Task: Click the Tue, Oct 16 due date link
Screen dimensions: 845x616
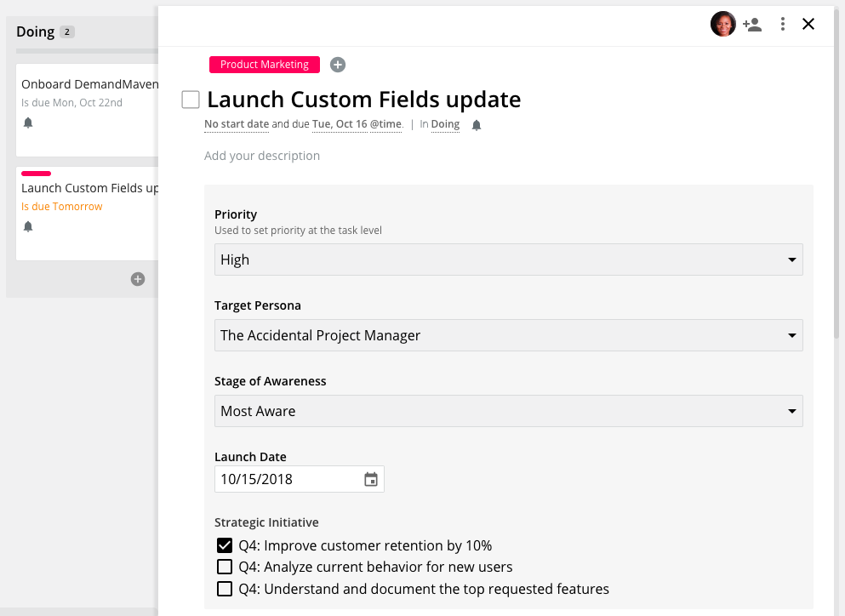Action: point(340,124)
